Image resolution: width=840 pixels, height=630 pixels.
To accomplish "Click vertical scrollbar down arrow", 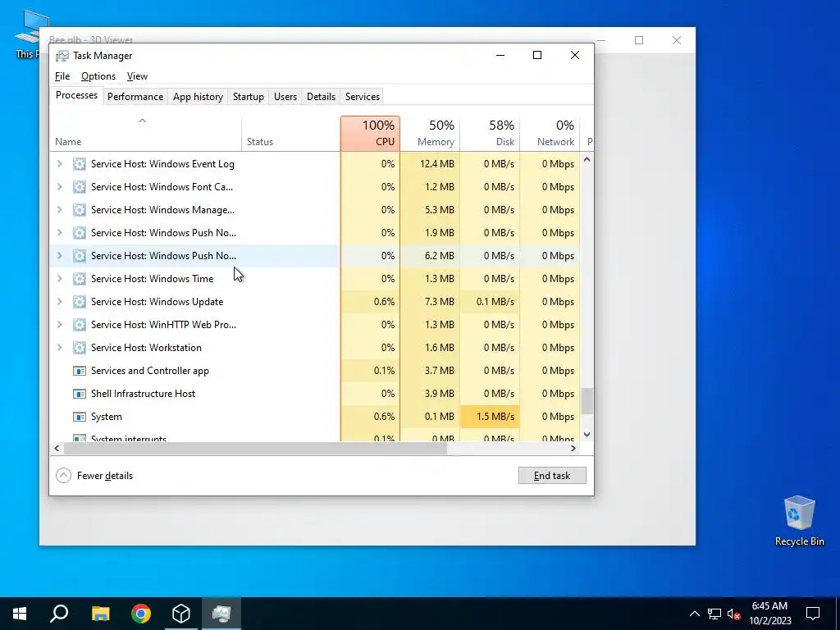I will point(587,435).
